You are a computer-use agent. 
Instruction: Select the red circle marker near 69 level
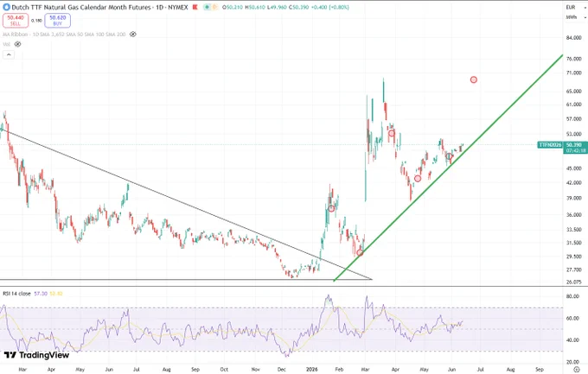[x=474, y=79]
